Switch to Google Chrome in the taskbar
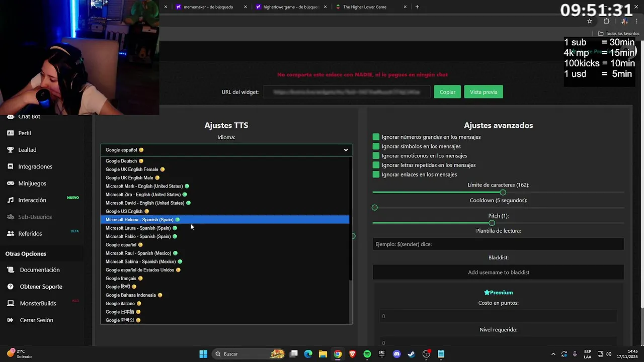644x362 pixels. click(338, 354)
